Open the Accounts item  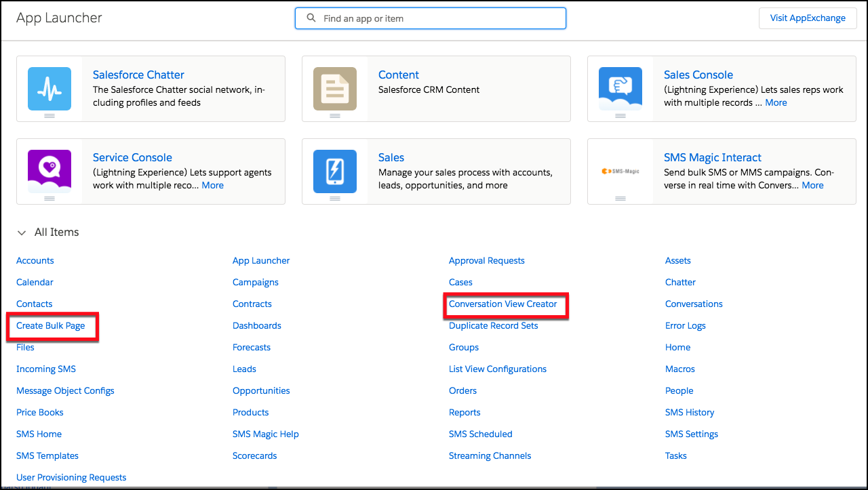click(x=35, y=261)
